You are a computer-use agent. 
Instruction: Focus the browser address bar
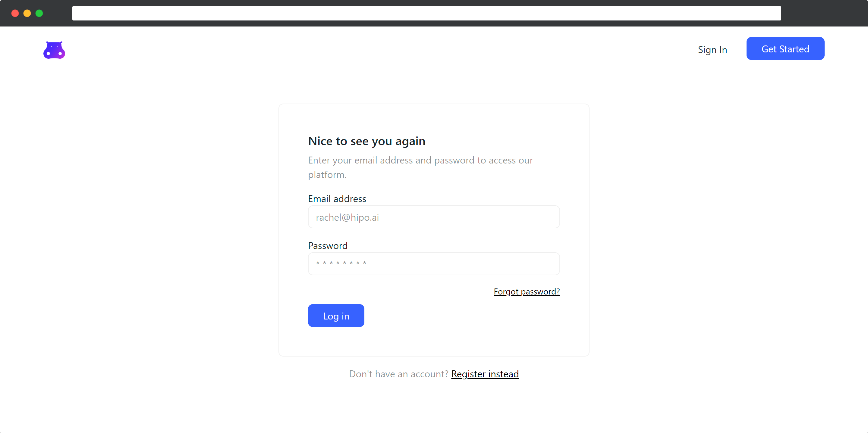pos(426,13)
